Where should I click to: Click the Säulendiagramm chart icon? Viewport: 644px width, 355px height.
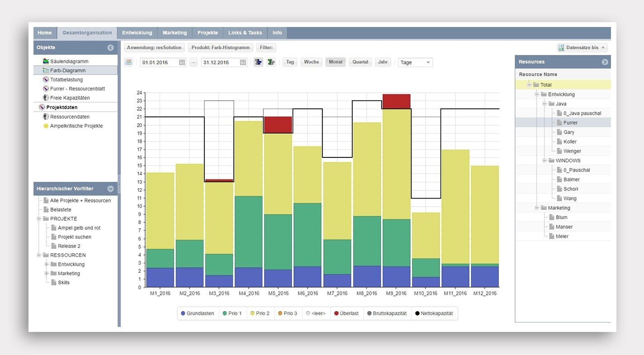point(46,61)
